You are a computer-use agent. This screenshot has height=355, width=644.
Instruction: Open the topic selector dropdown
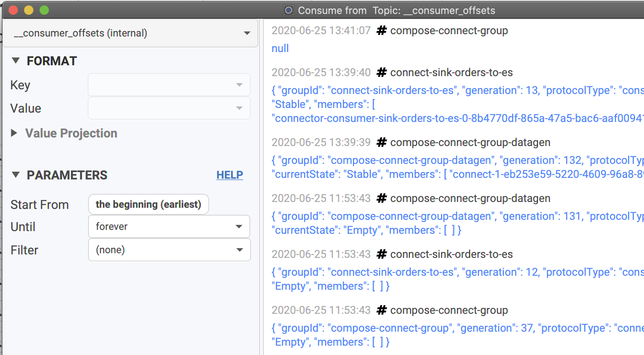(x=130, y=33)
